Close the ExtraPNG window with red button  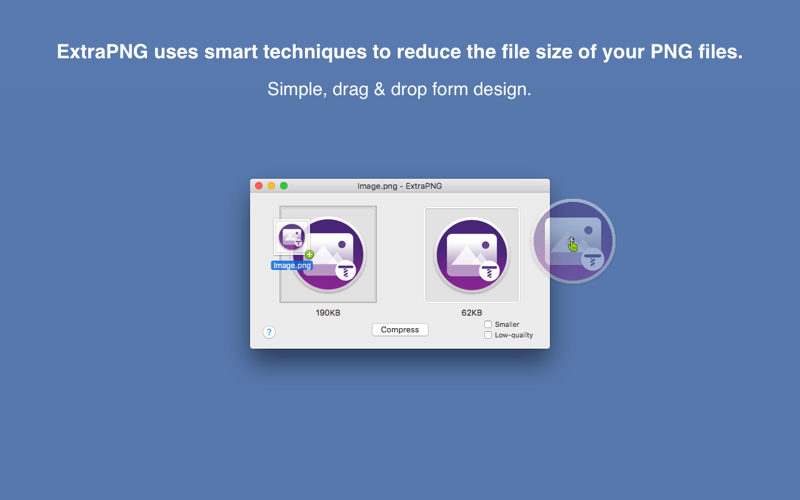[x=259, y=186]
